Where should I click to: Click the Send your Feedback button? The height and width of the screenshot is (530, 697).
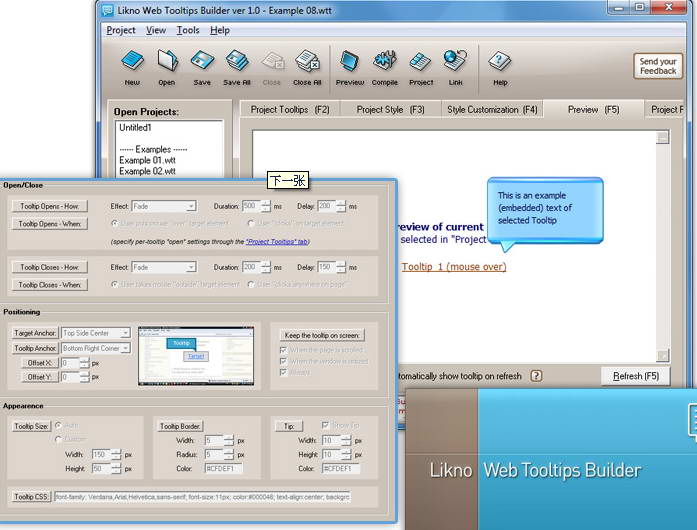tap(658, 66)
